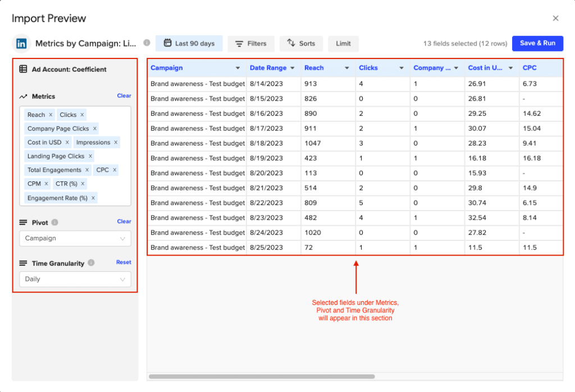Remove the Total Engagements tag
This screenshot has height=392, width=575.
[x=87, y=170]
